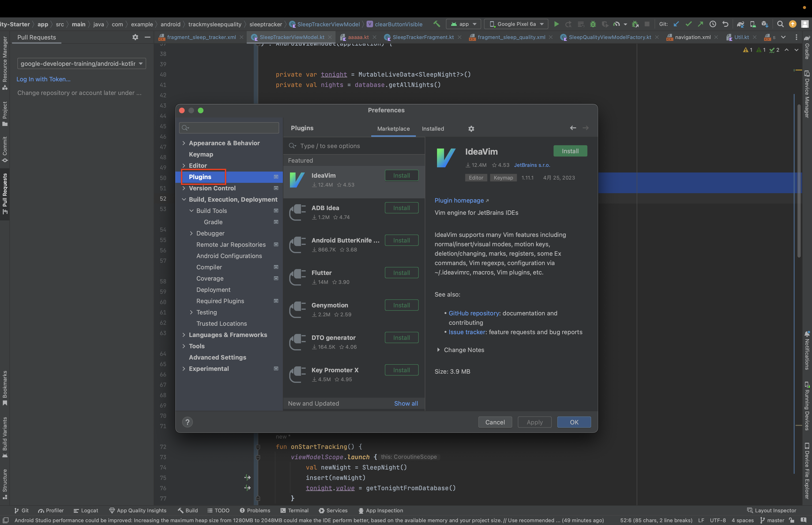Click the master branch status widget
This screenshot has height=525, width=812.
click(772, 520)
